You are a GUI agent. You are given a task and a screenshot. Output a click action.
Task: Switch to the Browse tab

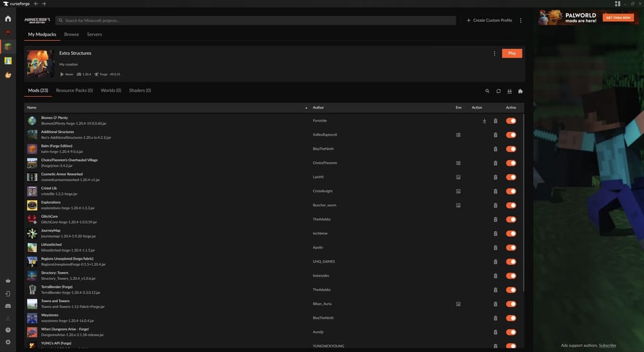71,35
